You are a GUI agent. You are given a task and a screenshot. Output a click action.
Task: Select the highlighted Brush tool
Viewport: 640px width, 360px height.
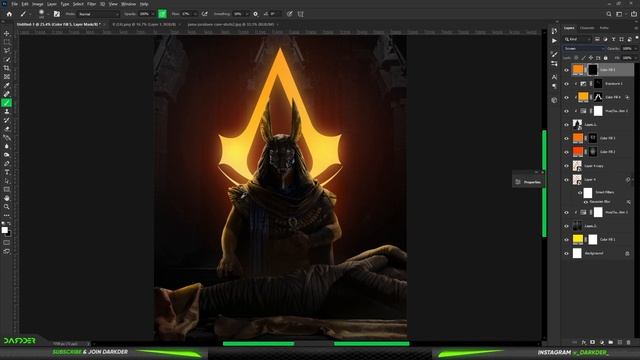7,103
